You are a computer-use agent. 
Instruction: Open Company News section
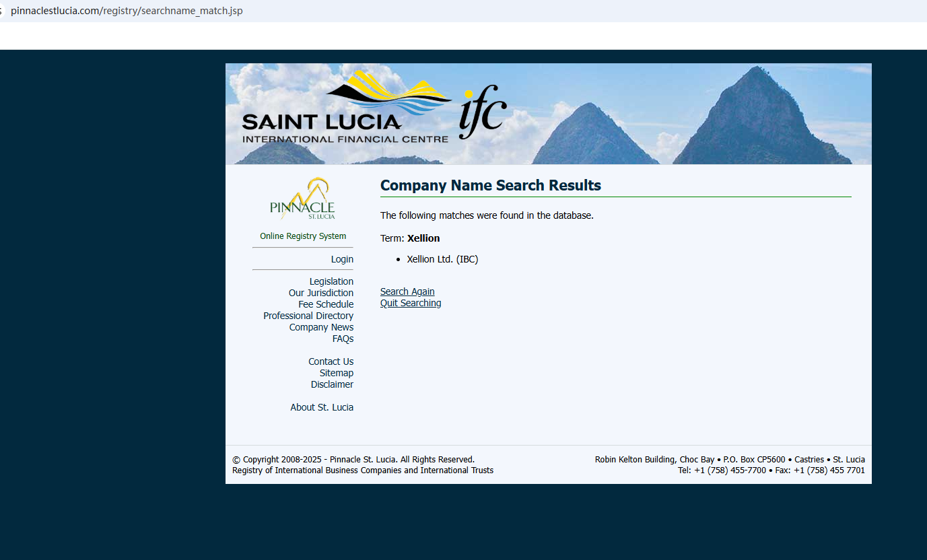point(320,327)
